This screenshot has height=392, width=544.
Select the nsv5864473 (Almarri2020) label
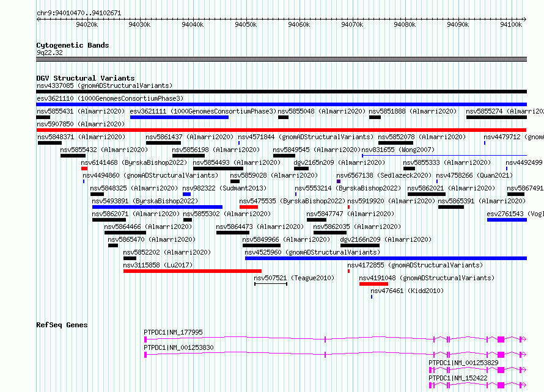[260, 227]
